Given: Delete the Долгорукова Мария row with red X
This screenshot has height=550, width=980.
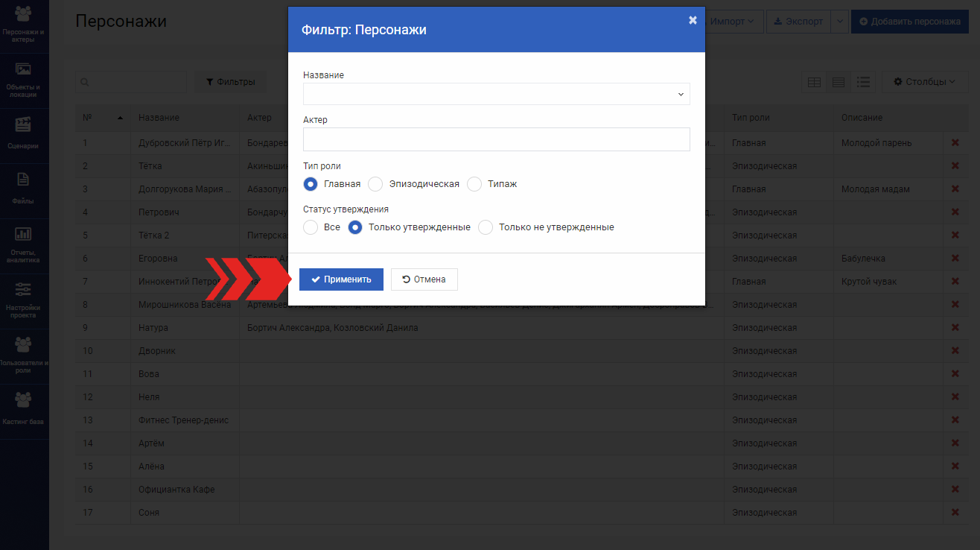Looking at the screenshot, I should click(x=955, y=189).
